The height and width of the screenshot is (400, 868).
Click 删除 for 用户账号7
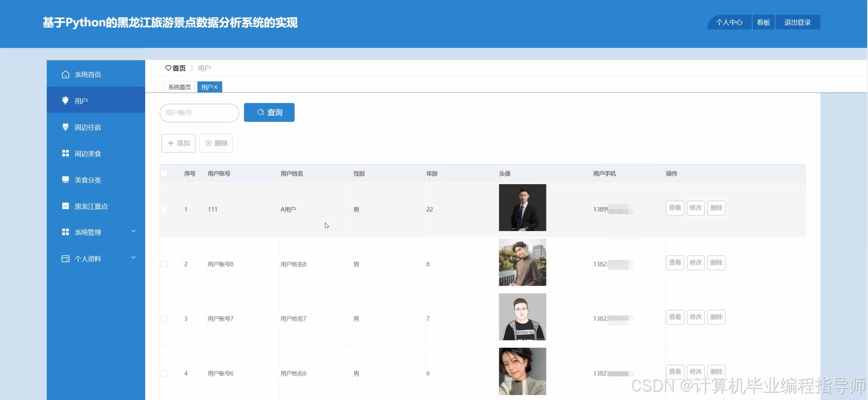[x=717, y=317]
